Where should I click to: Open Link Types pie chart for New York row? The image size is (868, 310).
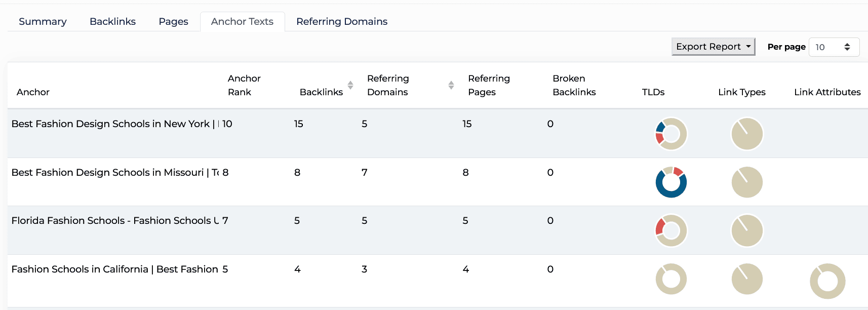[x=747, y=134]
